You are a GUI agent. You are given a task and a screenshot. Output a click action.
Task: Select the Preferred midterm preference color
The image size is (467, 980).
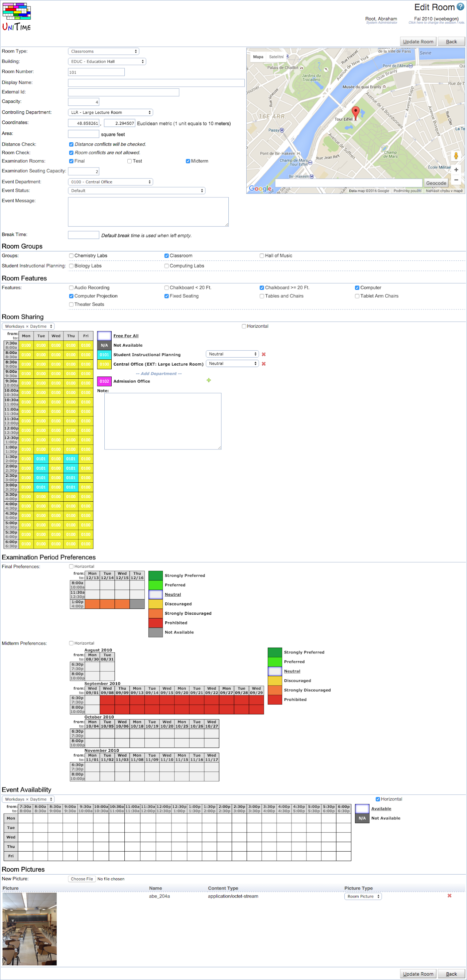pos(275,661)
